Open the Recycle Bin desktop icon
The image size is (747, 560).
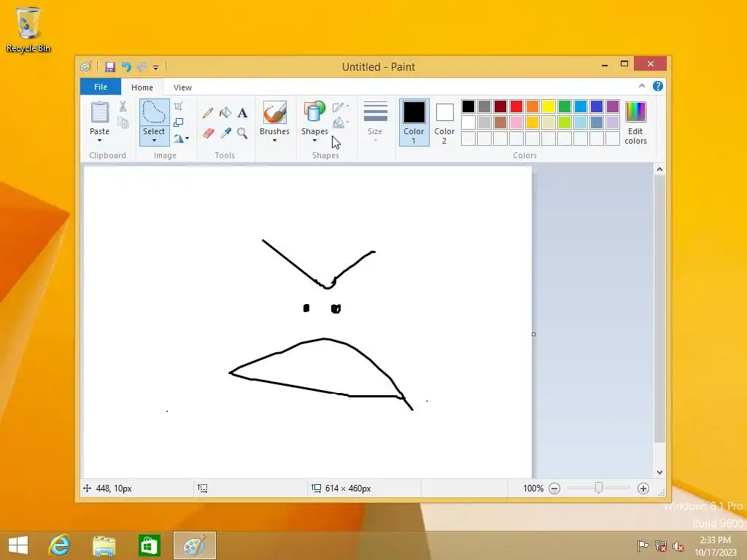click(28, 29)
